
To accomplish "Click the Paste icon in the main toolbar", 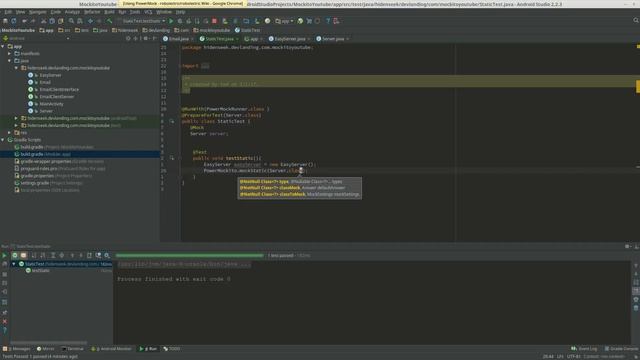I will pos(60,21).
